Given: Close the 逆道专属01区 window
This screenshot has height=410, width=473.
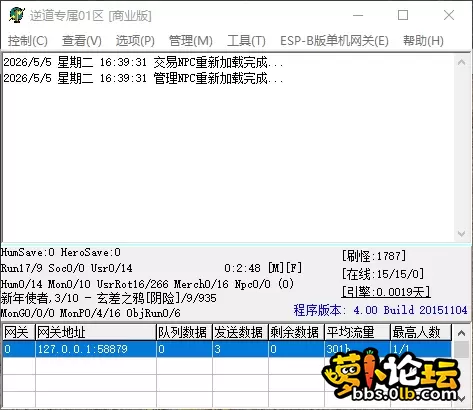Looking at the screenshot, I should [449, 15].
